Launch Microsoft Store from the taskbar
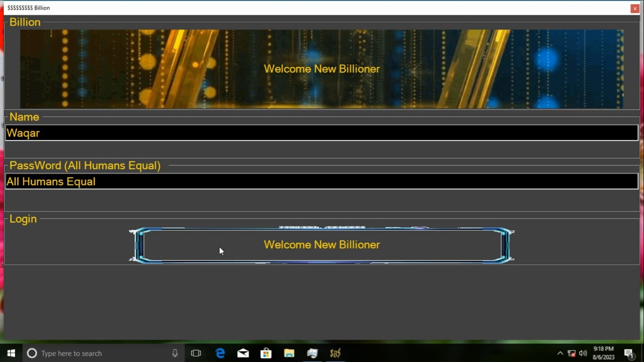Viewport: 644px width, 362px height. (x=266, y=353)
